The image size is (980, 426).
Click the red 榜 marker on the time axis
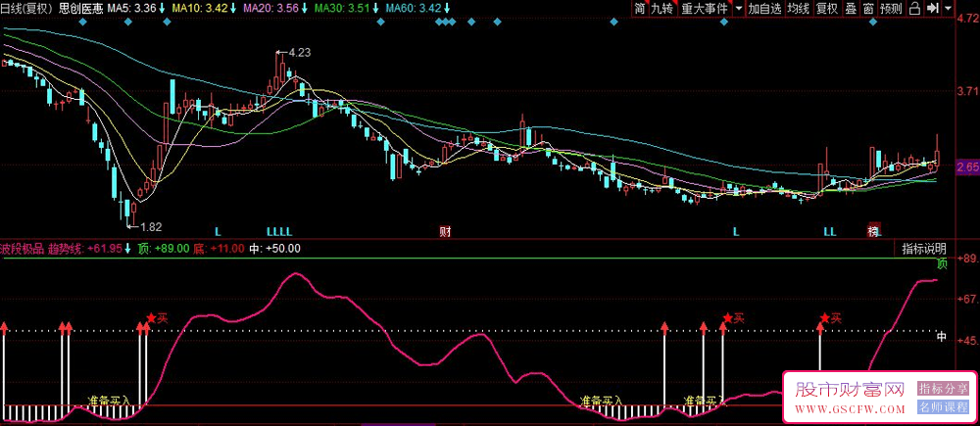point(874,232)
